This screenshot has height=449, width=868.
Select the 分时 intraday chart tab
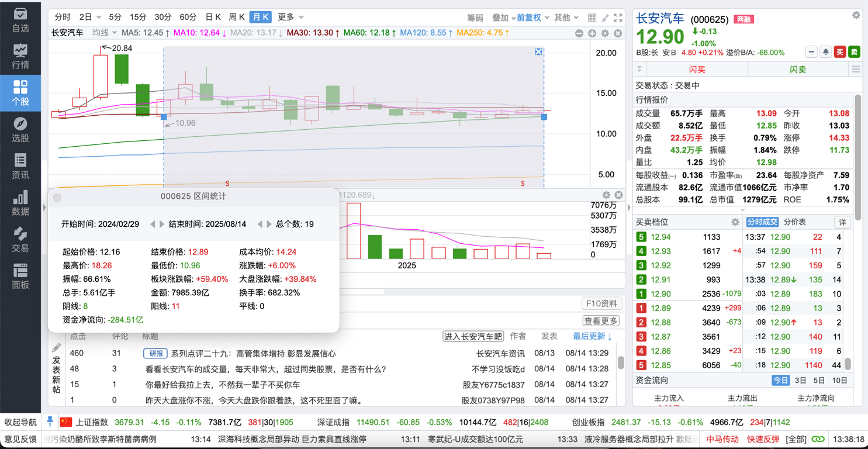62,17
